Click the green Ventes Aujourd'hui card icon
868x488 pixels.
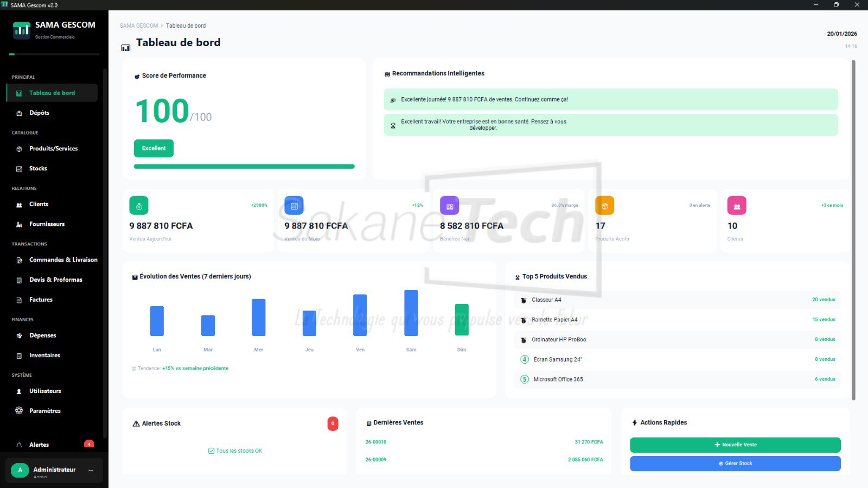139,206
